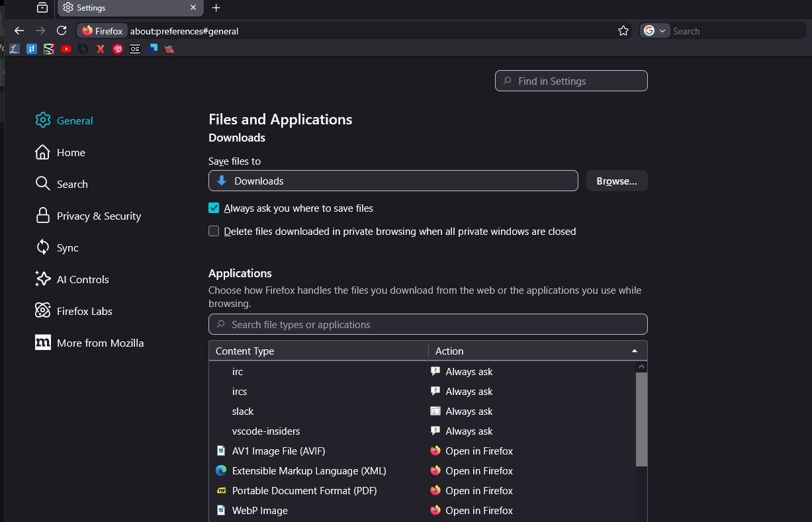The width and height of the screenshot is (812, 522).
Task: Click the Browse... button for downloads folder
Action: (616, 181)
